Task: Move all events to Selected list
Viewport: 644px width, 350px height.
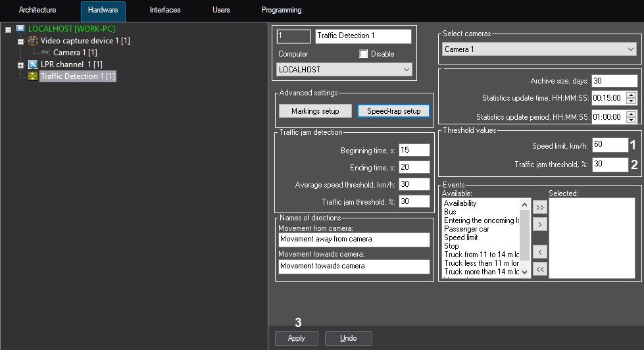Action: pos(539,207)
